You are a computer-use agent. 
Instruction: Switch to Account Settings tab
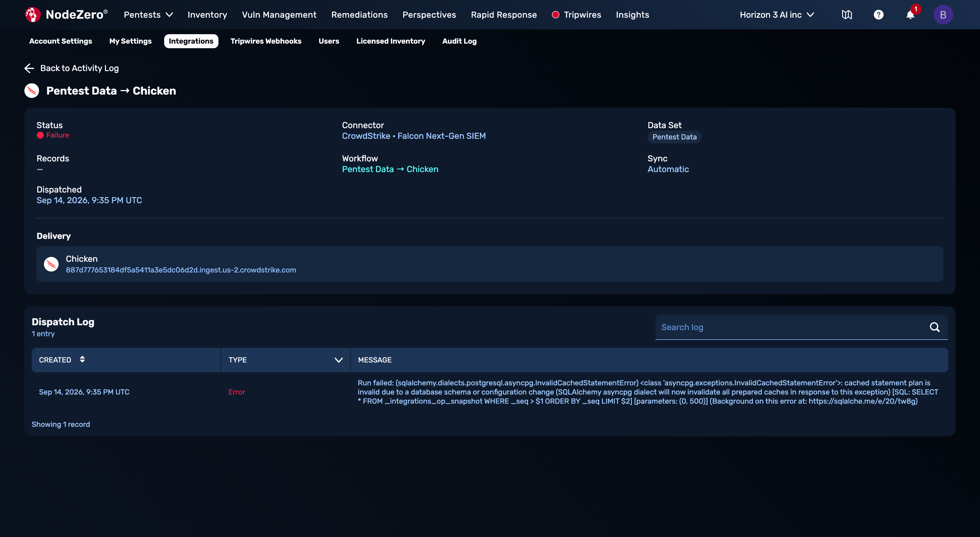click(x=60, y=41)
